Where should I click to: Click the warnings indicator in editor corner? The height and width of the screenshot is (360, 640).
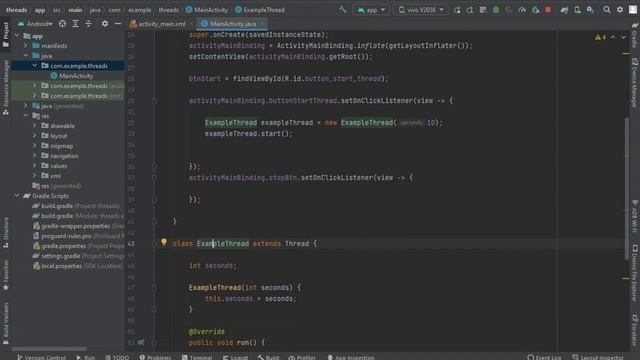click(600, 37)
